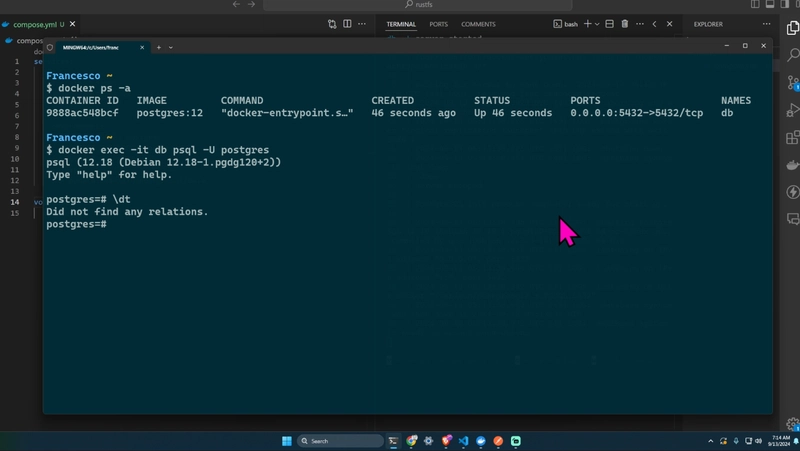
Task: Open Source Control icon in activity bar
Action: (793, 82)
